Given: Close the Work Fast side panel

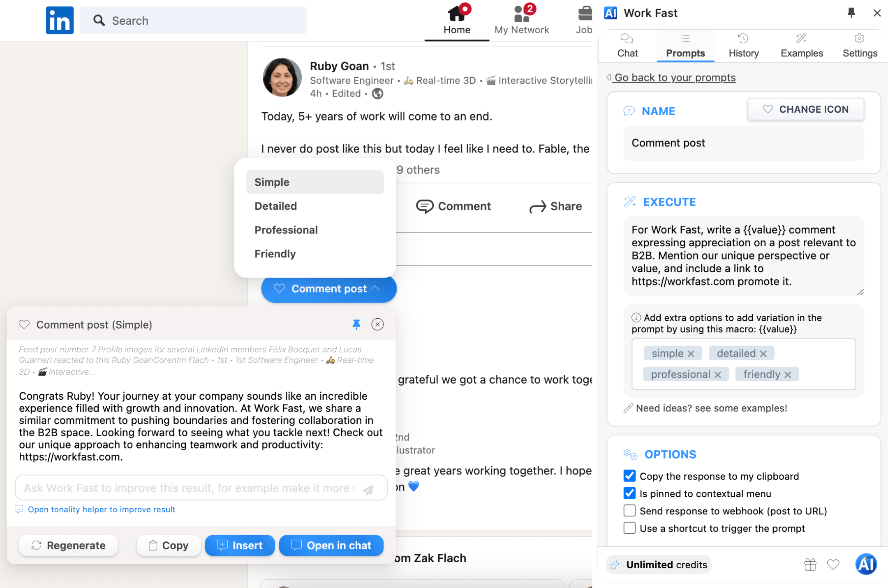Looking at the screenshot, I should click(877, 13).
